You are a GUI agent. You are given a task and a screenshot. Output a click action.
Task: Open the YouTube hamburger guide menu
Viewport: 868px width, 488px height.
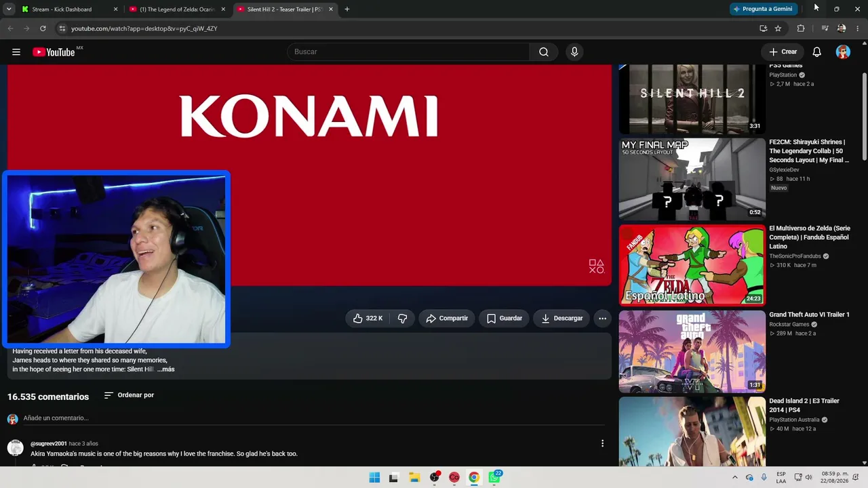point(16,52)
